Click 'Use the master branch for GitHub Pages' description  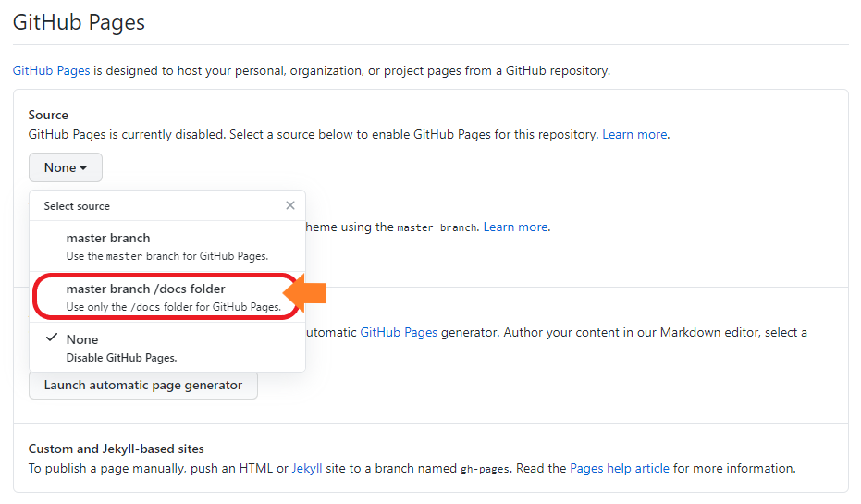[x=166, y=256]
